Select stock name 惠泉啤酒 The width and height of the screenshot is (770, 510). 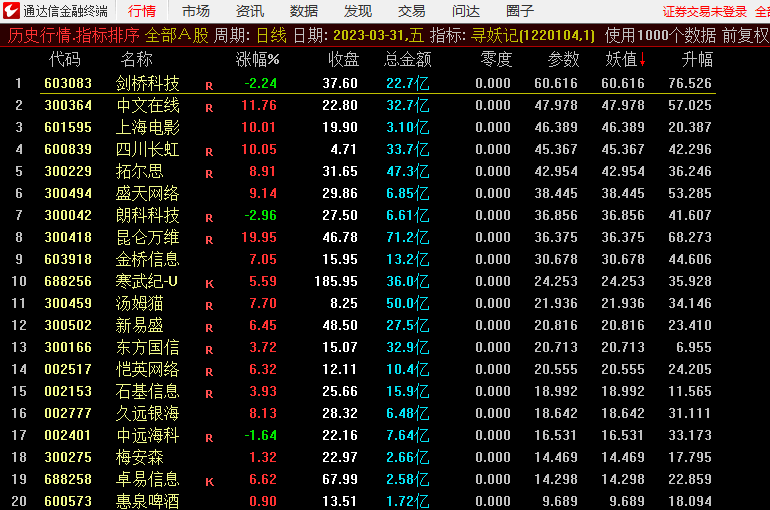pos(148,501)
